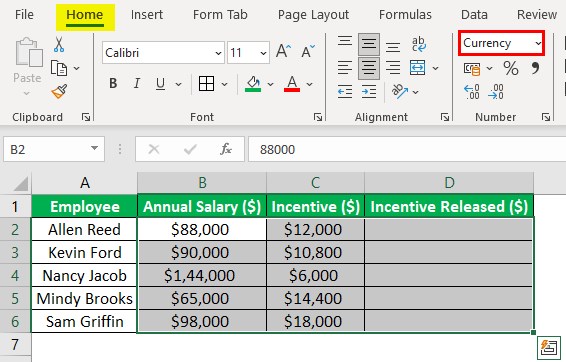Apply the green fill color bucket
566x362 pixels.
pos(253,84)
